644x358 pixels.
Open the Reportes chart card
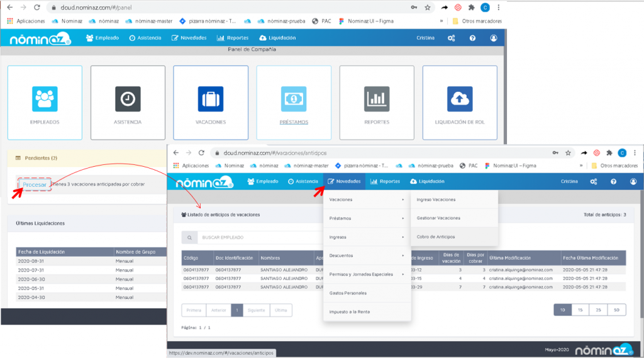click(x=377, y=103)
